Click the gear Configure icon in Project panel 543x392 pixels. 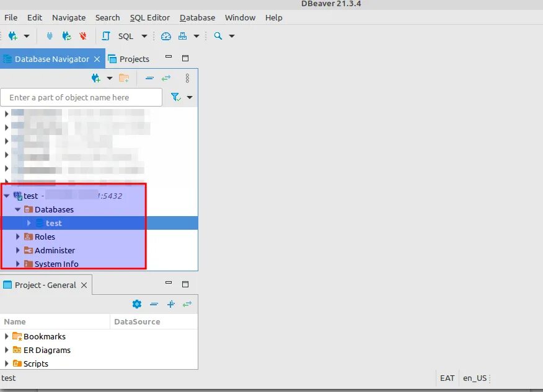pos(137,304)
